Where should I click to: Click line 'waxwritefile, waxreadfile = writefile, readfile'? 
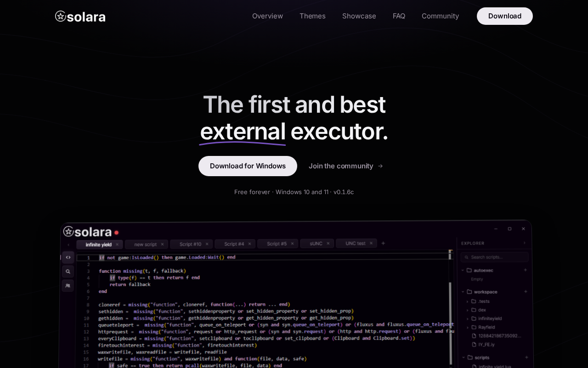tap(162, 352)
